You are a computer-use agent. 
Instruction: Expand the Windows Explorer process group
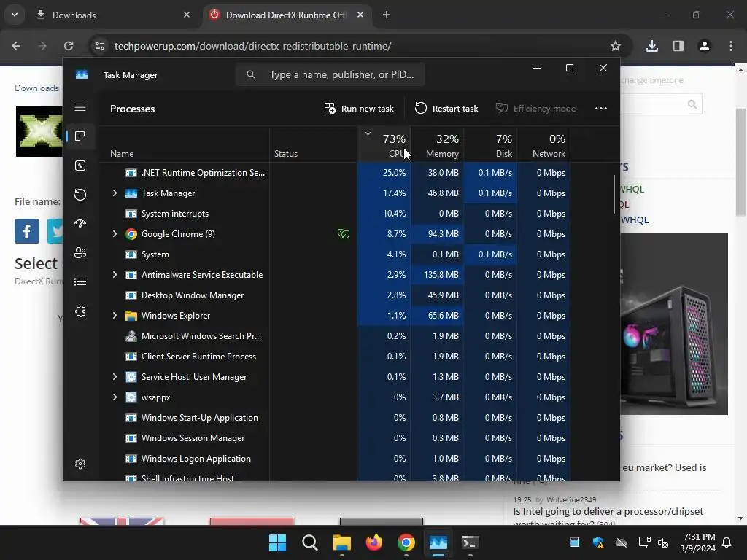(115, 315)
